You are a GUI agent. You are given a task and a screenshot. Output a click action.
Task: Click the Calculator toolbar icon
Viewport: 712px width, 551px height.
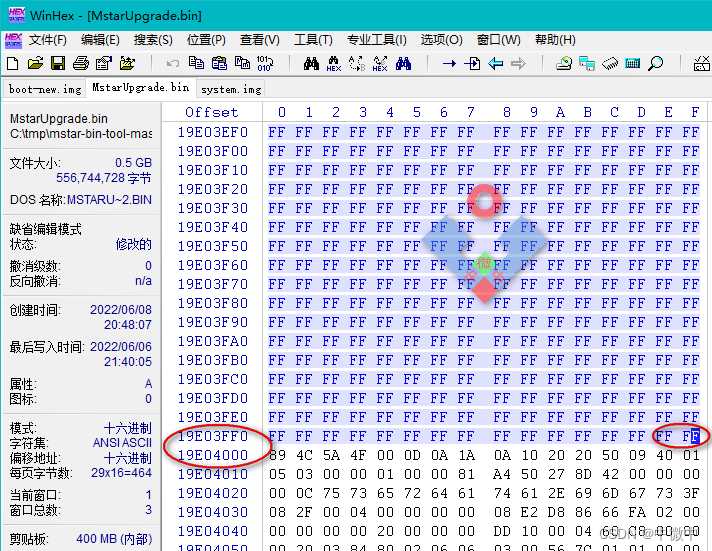pyautogui.click(x=633, y=63)
